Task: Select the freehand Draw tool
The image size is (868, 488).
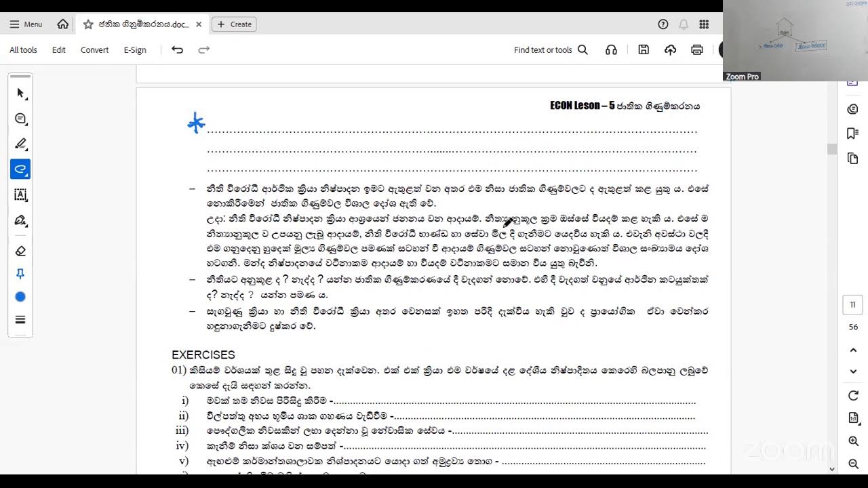Action: [20, 169]
